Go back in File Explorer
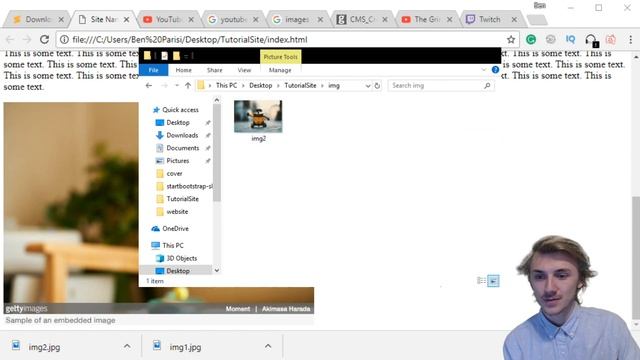The image size is (640, 360). tap(149, 85)
